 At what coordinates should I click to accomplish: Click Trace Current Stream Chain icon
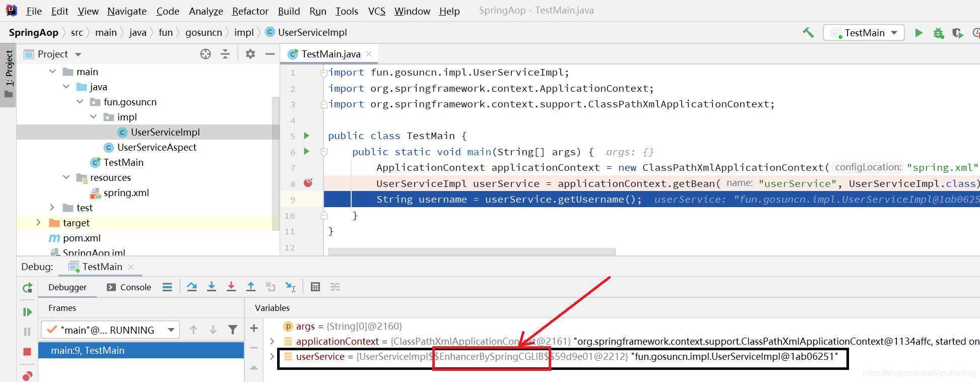pyautogui.click(x=335, y=287)
